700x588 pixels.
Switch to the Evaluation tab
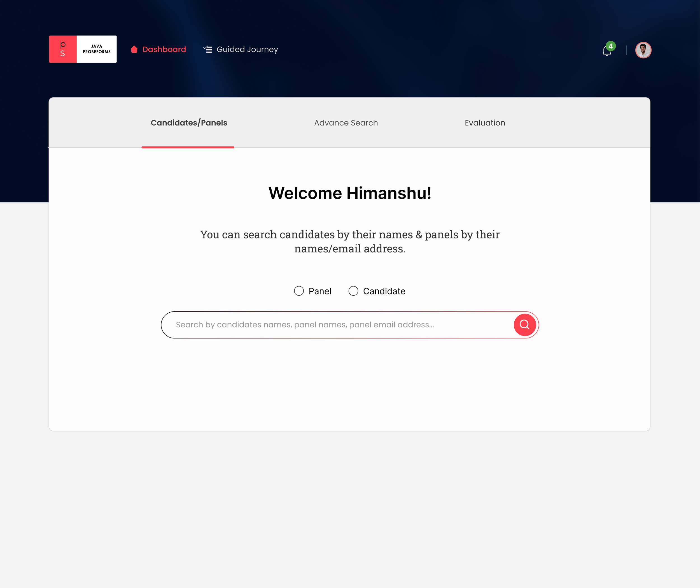[x=485, y=123]
